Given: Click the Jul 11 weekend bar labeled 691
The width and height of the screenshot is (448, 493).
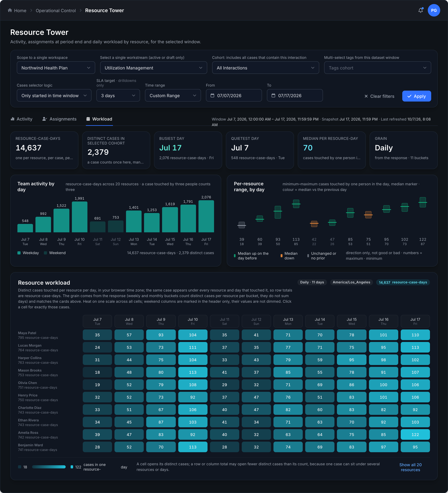Looking at the screenshot, I should [x=98, y=227].
